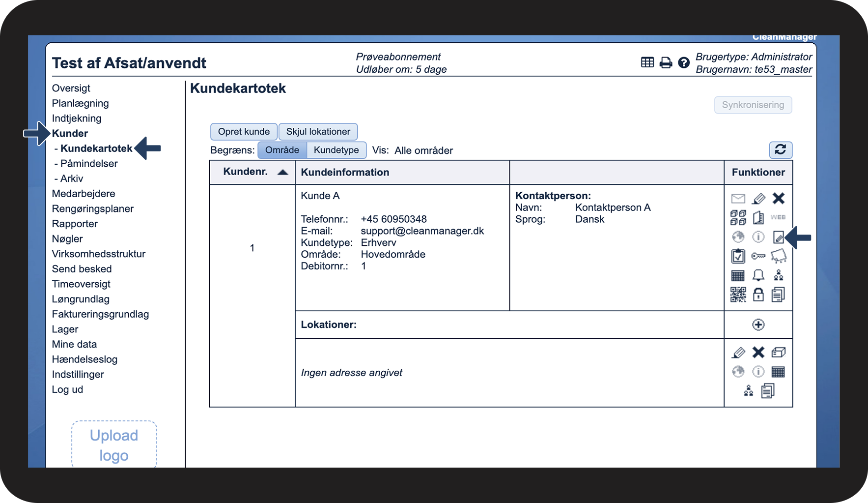Image resolution: width=868 pixels, height=503 pixels.
Task: Open Påmindelser in the sidebar menu
Action: [x=88, y=163]
